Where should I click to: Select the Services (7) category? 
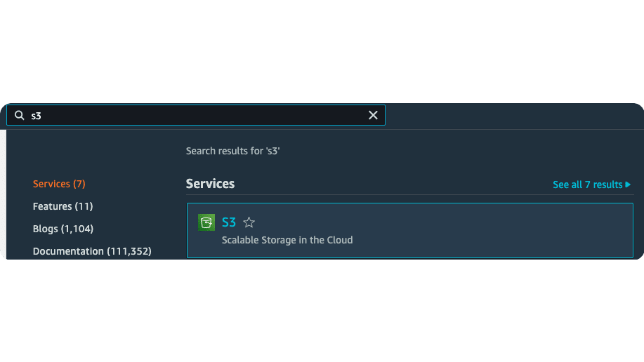(59, 184)
